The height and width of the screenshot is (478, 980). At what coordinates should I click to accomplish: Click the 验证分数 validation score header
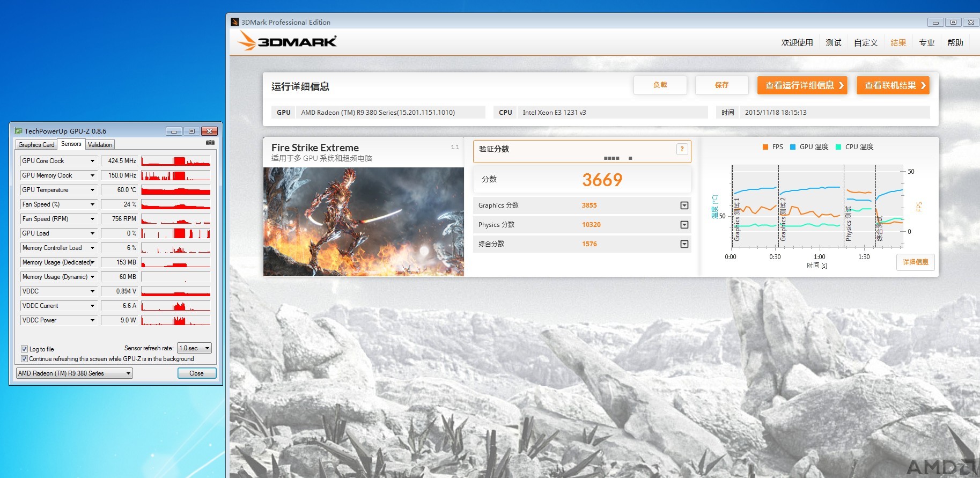coord(494,149)
